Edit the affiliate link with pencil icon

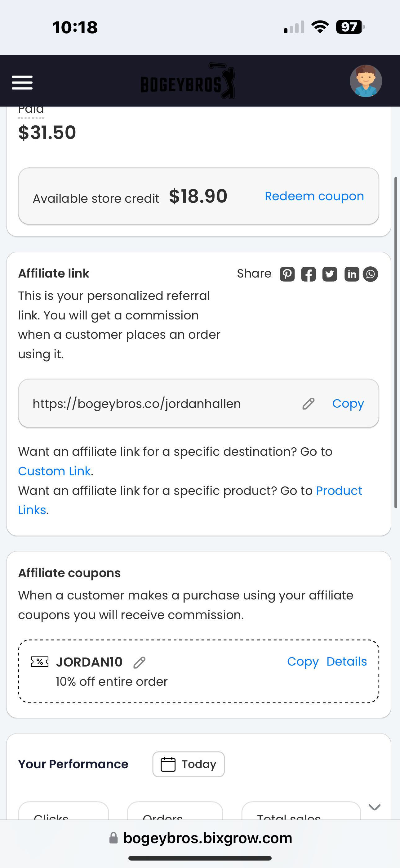pos(308,403)
